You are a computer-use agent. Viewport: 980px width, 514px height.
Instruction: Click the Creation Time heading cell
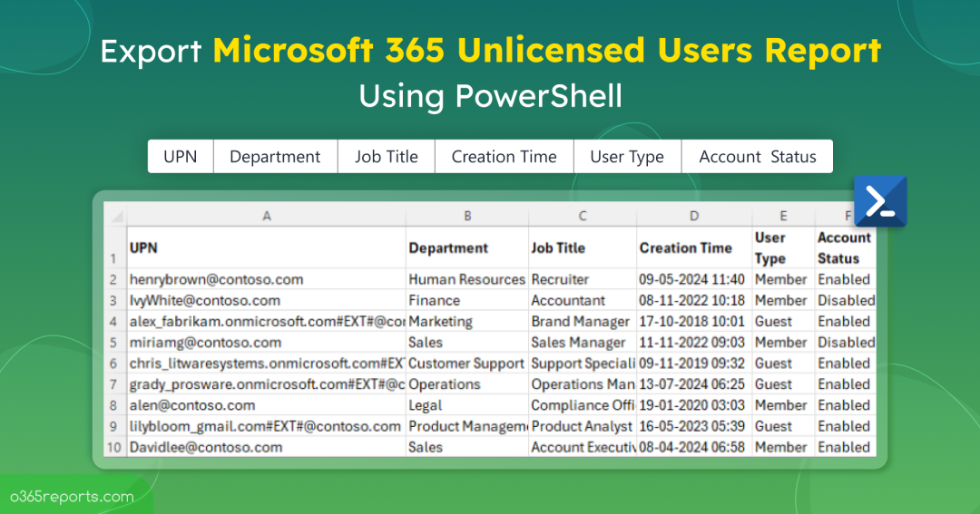694,248
